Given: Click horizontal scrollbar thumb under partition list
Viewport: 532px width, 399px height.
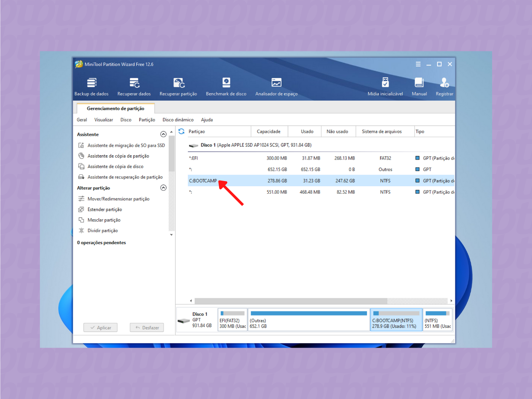Looking at the screenshot, I should point(291,301).
